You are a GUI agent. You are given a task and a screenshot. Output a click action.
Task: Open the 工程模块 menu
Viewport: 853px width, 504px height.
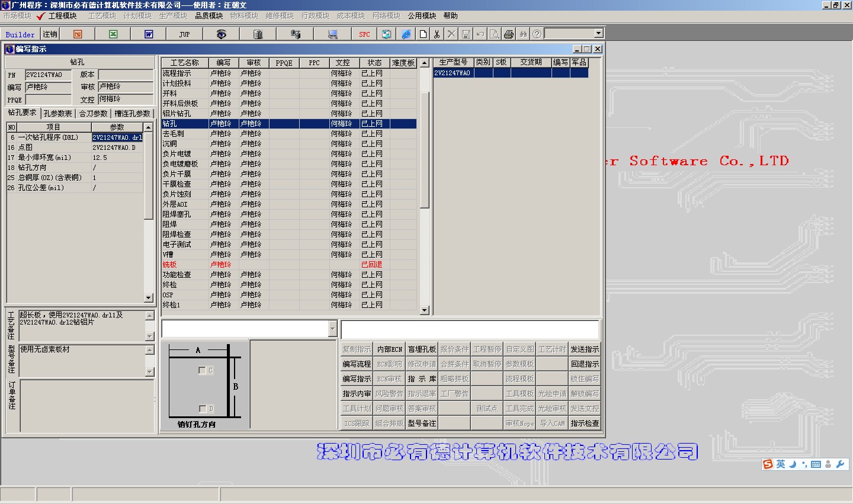62,16
